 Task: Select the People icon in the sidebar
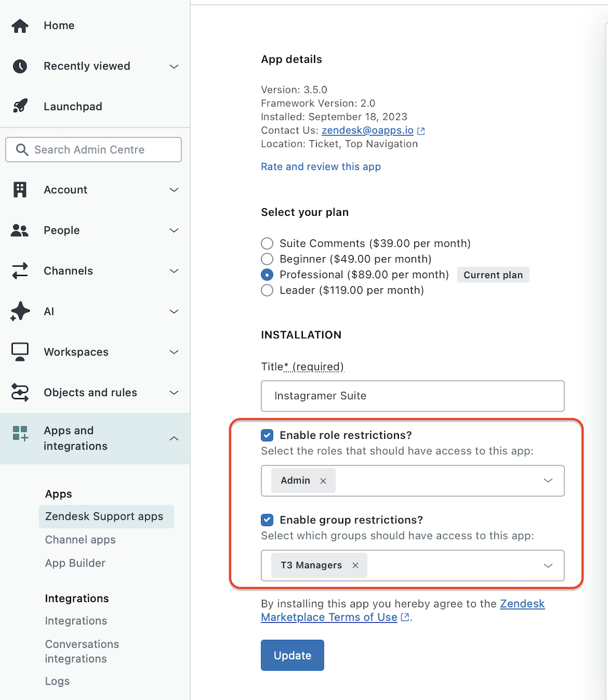[x=20, y=230]
